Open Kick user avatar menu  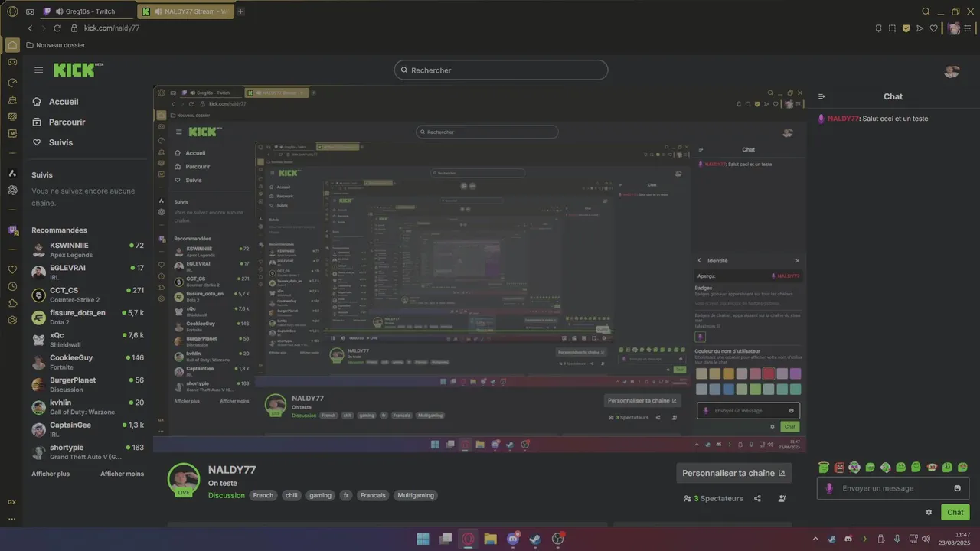(952, 71)
